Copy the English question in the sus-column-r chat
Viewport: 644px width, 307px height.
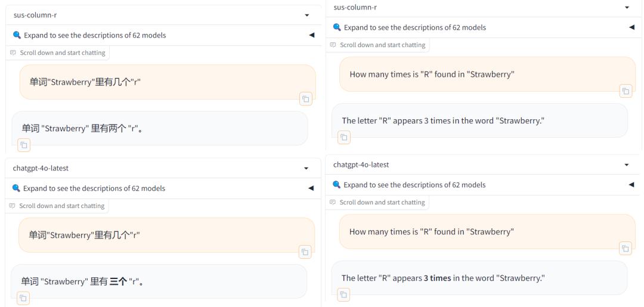(625, 91)
